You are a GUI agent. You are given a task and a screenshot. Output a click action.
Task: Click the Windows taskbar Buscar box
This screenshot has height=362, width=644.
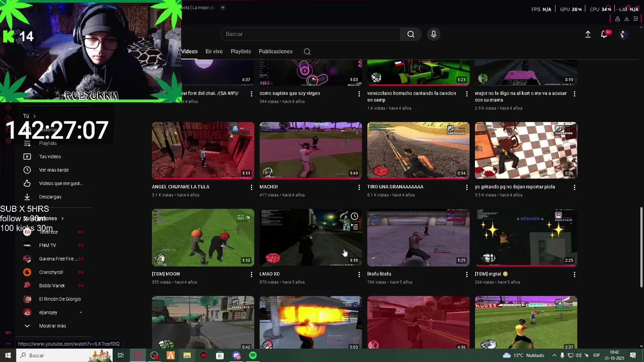(64, 355)
